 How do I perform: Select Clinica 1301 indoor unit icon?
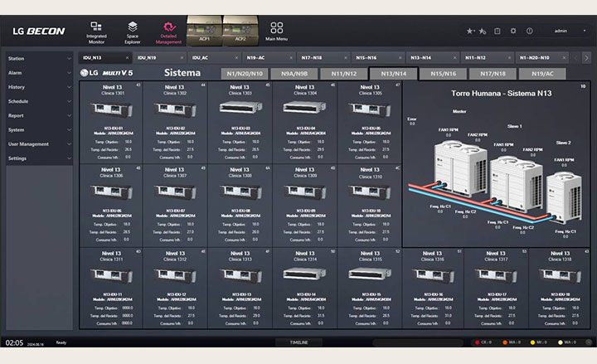(111, 109)
